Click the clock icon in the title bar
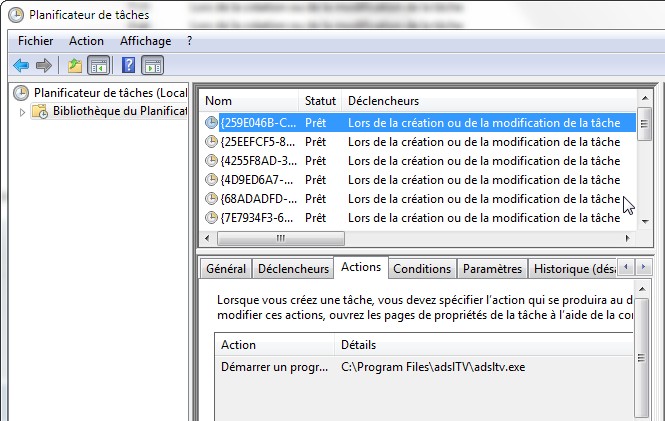 click(x=16, y=15)
